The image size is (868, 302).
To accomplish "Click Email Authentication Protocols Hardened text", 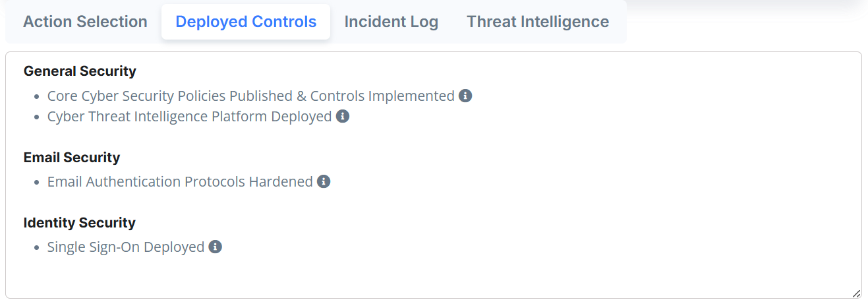I will 180,181.
